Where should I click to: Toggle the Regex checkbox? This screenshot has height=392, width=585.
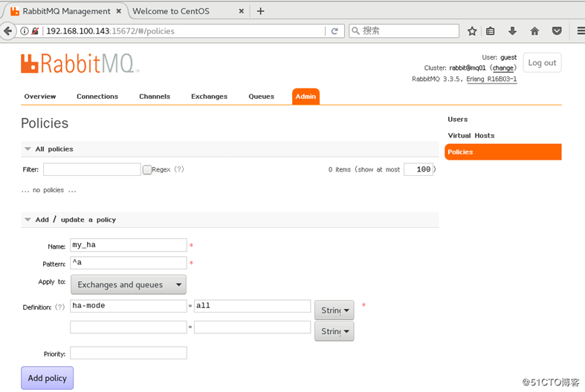pos(147,170)
